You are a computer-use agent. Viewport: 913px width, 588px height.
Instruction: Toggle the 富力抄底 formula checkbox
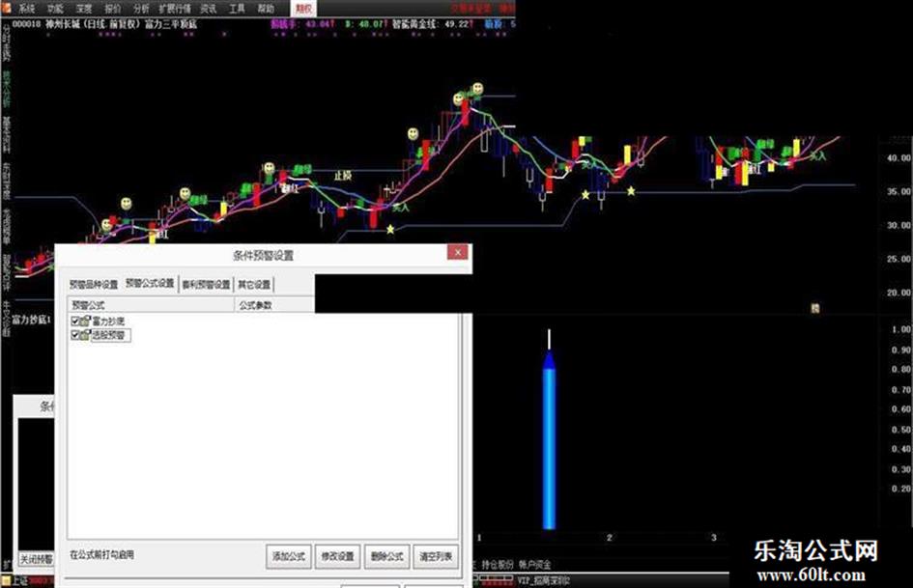point(75,321)
